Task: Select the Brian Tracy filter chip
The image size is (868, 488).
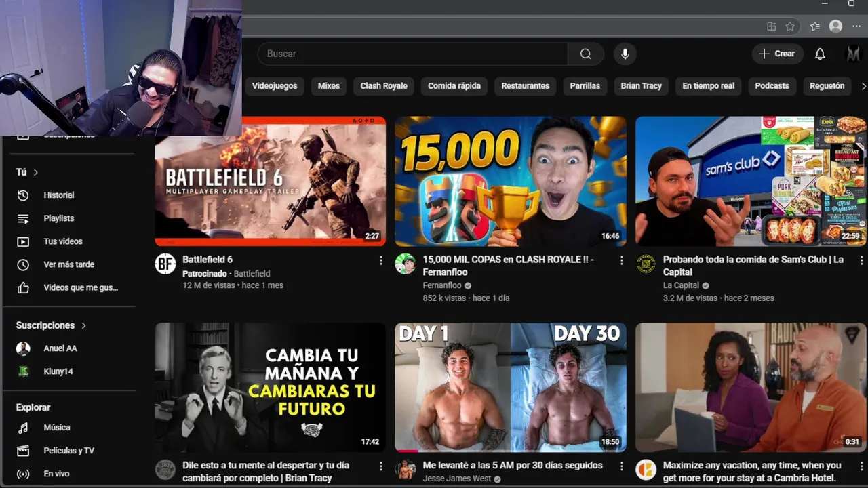Action: pyautogui.click(x=642, y=86)
